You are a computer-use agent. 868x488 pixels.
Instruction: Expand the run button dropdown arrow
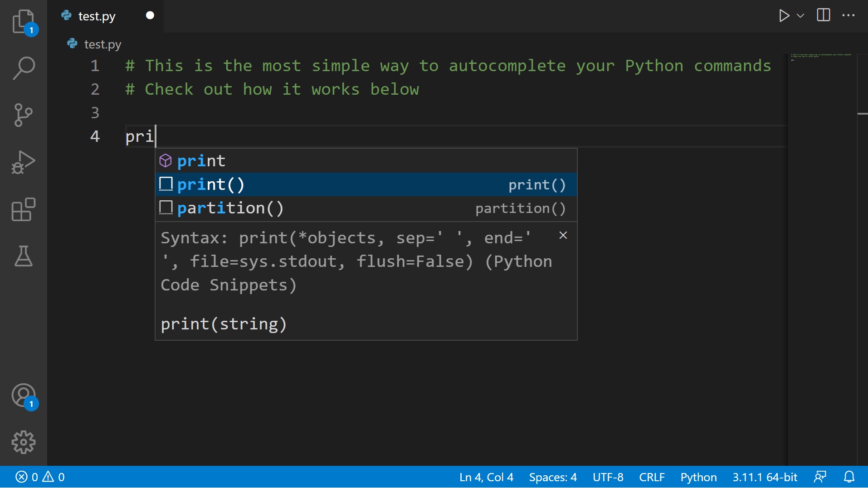tap(800, 16)
